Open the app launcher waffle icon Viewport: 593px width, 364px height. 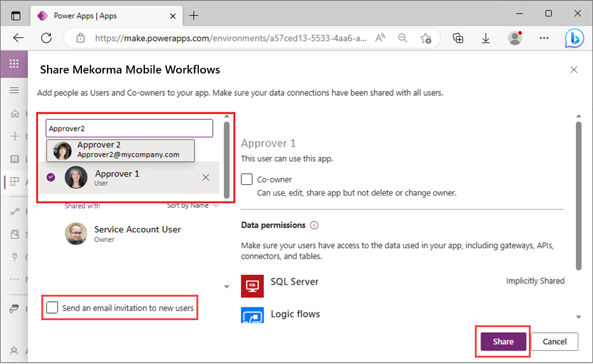[14, 64]
